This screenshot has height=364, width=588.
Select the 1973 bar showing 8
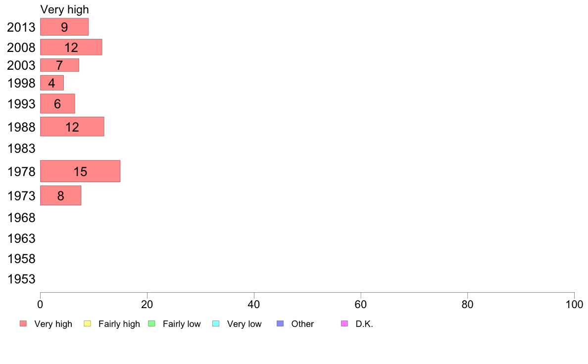(61, 195)
